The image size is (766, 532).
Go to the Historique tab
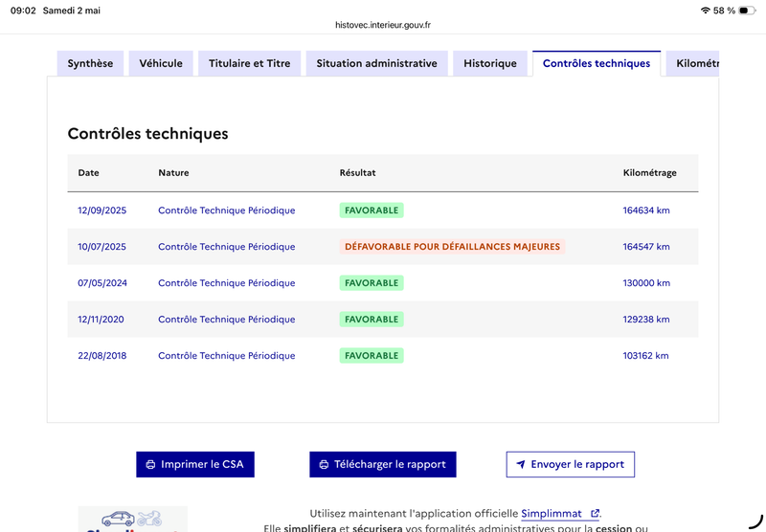tap(490, 63)
